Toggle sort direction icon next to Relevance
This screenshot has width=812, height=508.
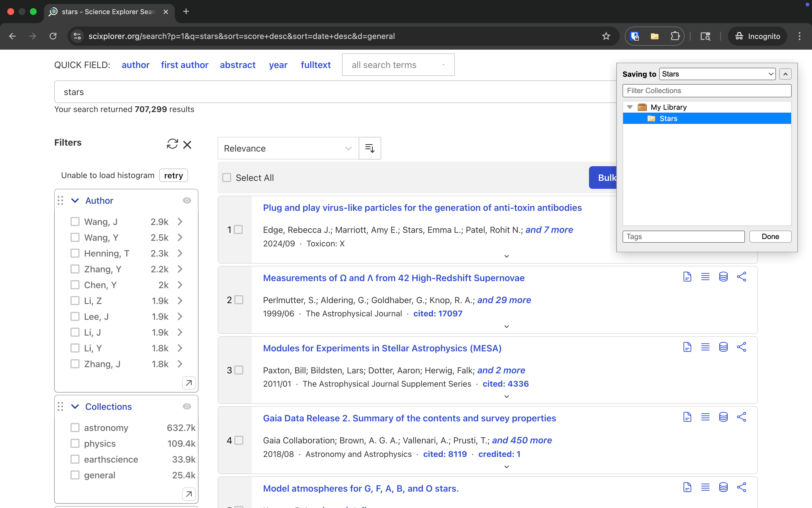pyautogui.click(x=370, y=148)
